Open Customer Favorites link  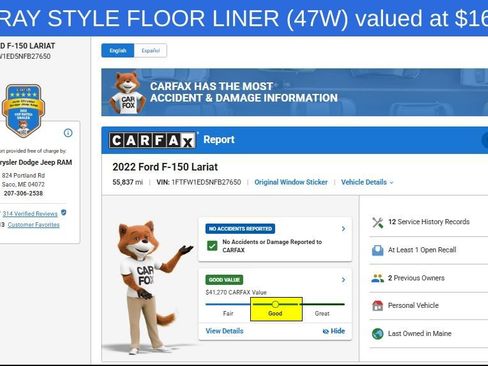[x=33, y=225]
